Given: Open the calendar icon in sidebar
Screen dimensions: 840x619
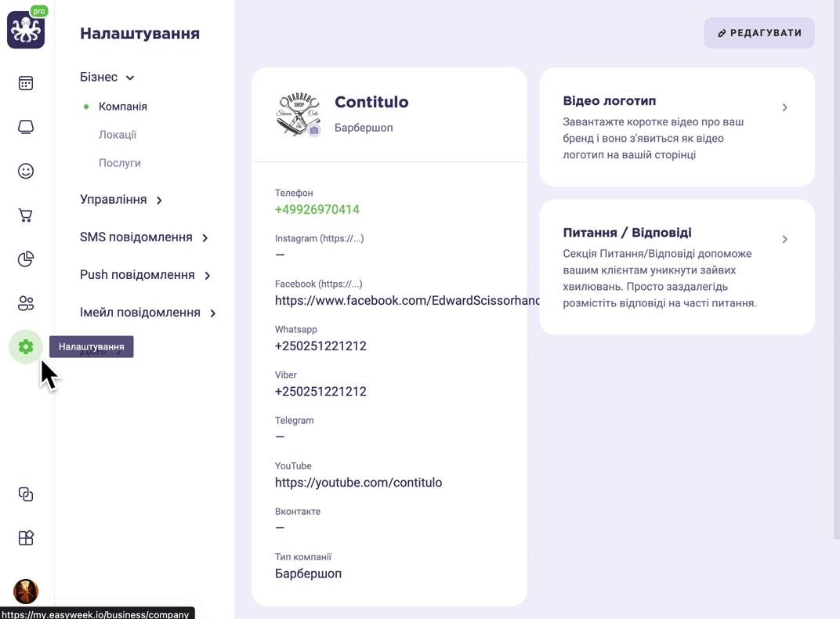Looking at the screenshot, I should [x=26, y=83].
